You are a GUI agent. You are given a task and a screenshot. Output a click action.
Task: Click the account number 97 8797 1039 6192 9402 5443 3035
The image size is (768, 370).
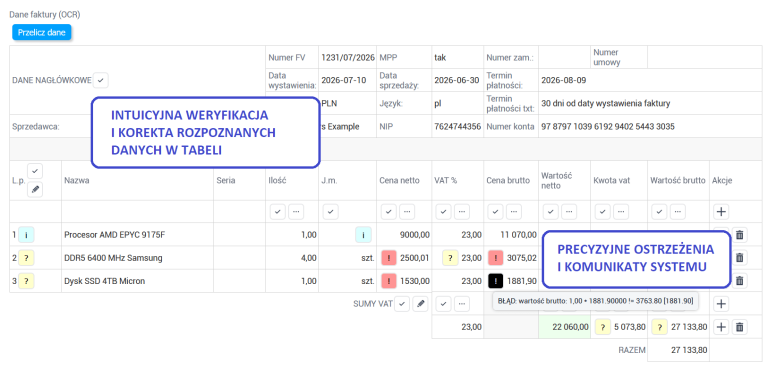[x=608, y=126]
